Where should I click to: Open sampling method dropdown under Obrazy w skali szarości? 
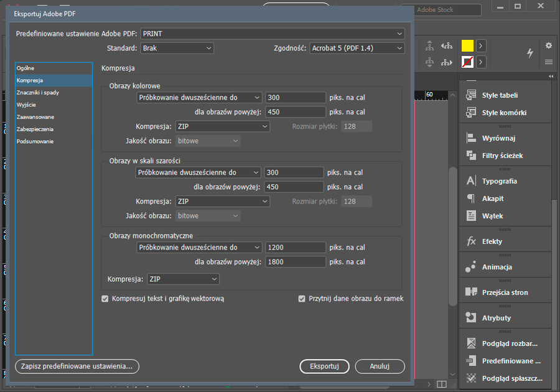click(198, 172)
